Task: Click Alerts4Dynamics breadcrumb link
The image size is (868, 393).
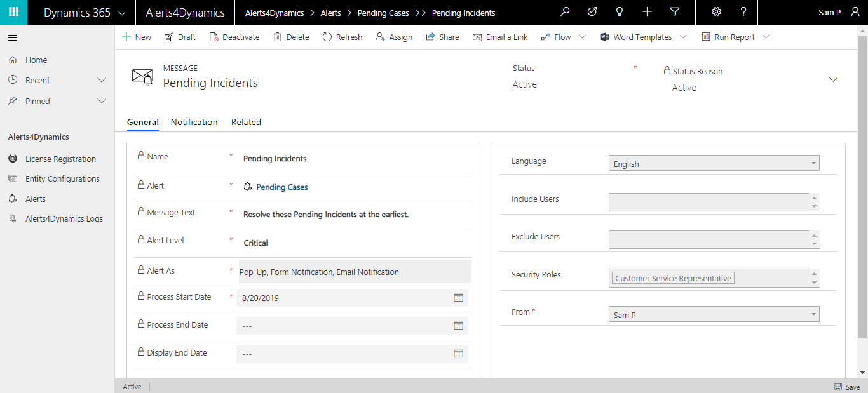Action: 275,13
